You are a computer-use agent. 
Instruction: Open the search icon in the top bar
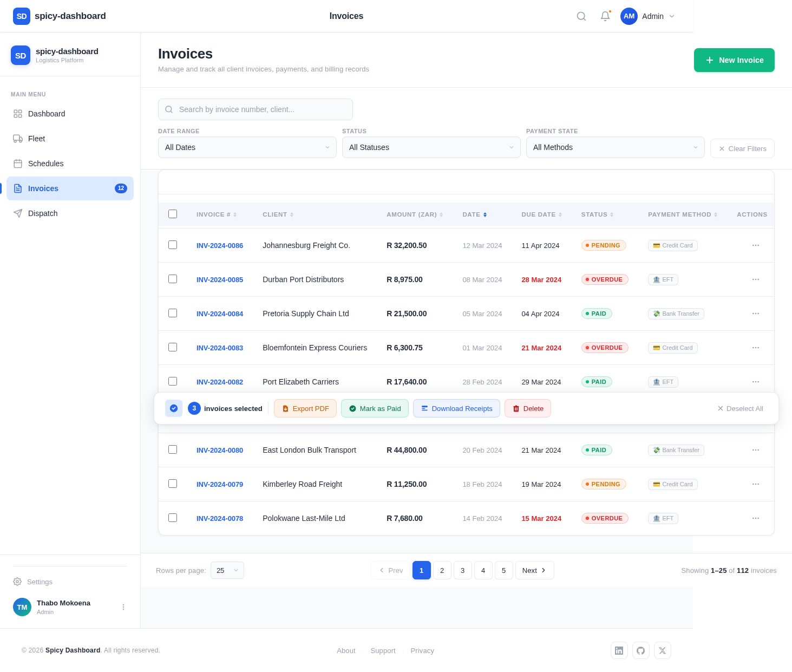click(581, 16)
